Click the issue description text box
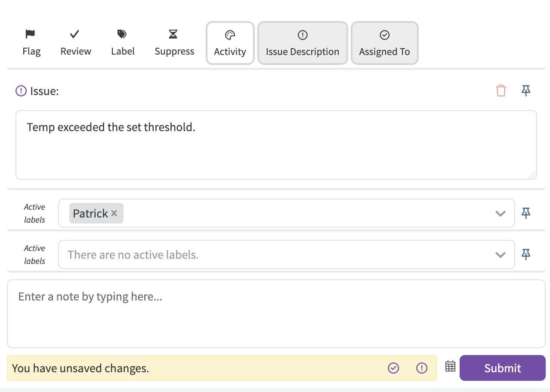This screenshot has height=392, width=550. click(276, 145)
